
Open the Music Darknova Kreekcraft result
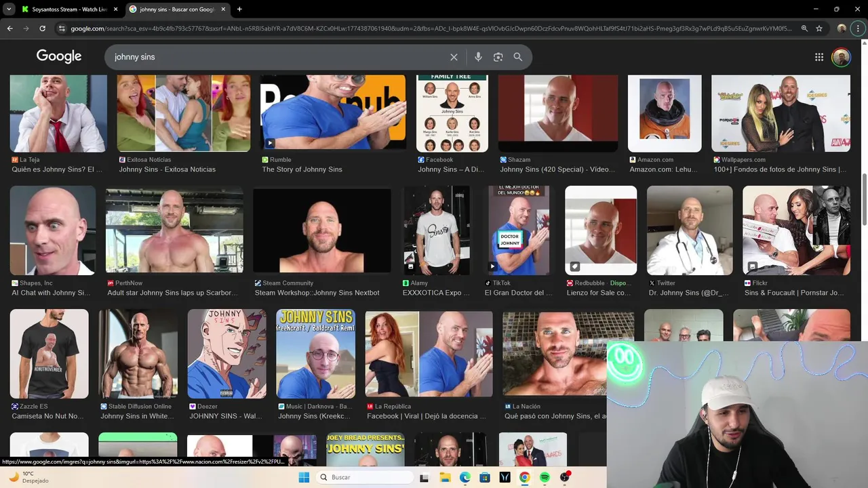[x=315, y=416]
